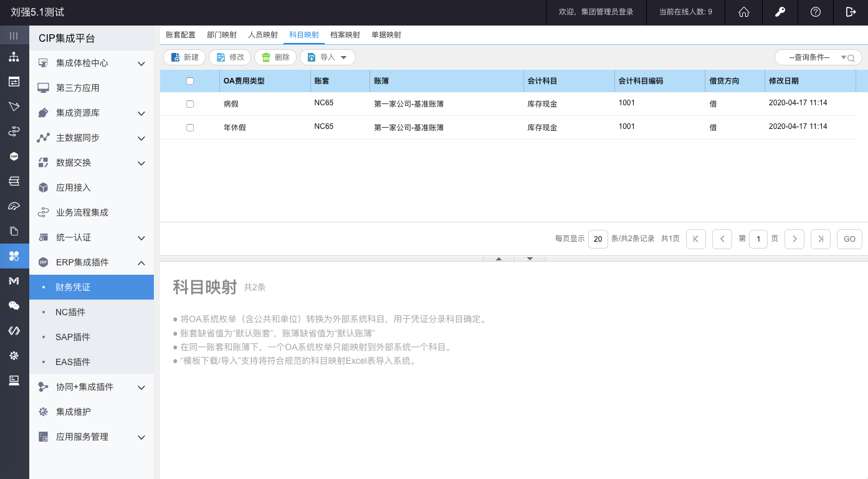
Task: Open the 查询条件 dropdown
Action: (x=818, y=57)
